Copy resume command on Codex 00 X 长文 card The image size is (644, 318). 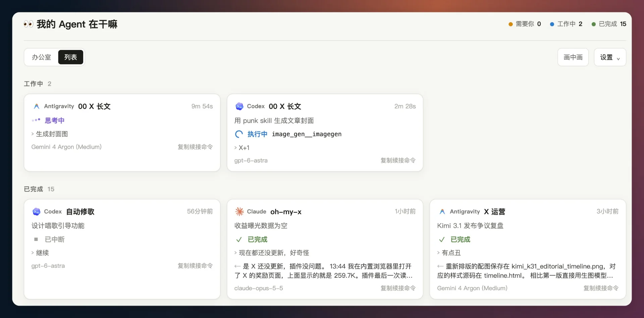coord(398,161)
